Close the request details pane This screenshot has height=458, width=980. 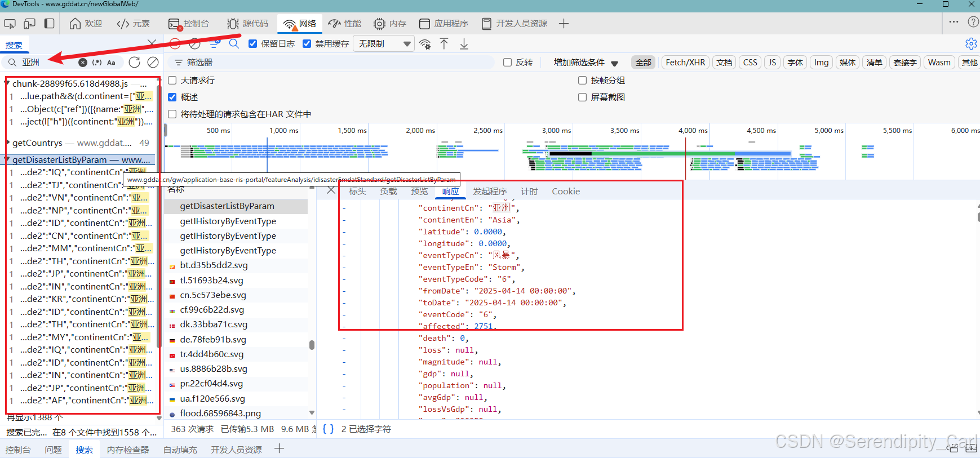[x=331, y=190]
